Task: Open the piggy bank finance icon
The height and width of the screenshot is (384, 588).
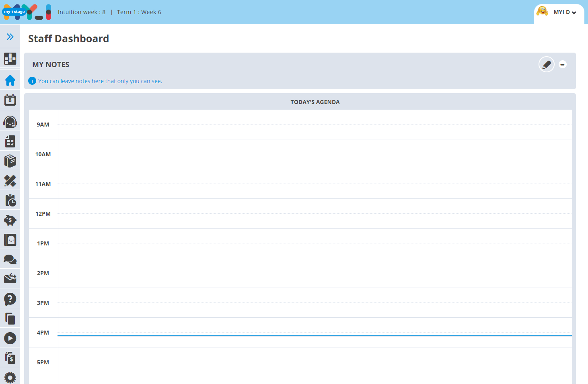Action: (x=10, y=220)
